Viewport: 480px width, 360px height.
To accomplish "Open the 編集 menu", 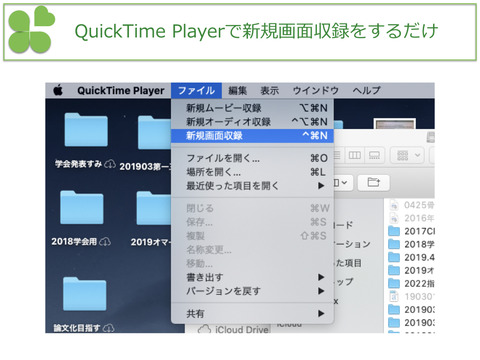I will [x=237, y=90].
